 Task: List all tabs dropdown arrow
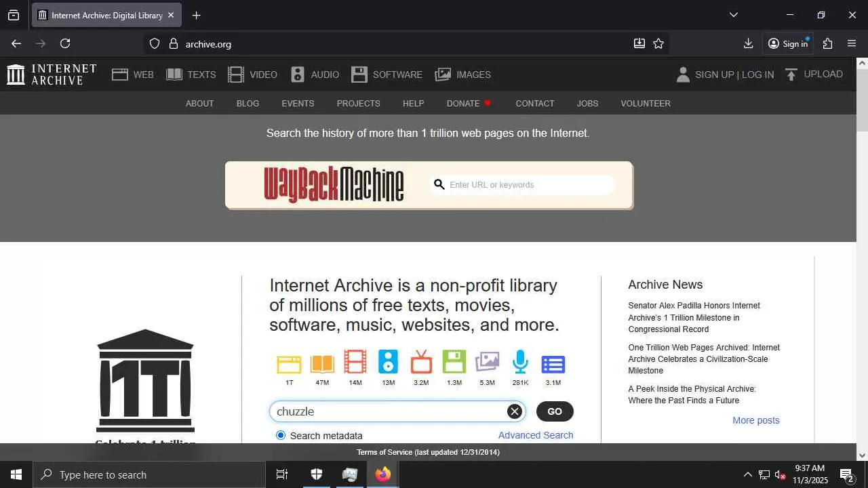(x=733, y=15)
